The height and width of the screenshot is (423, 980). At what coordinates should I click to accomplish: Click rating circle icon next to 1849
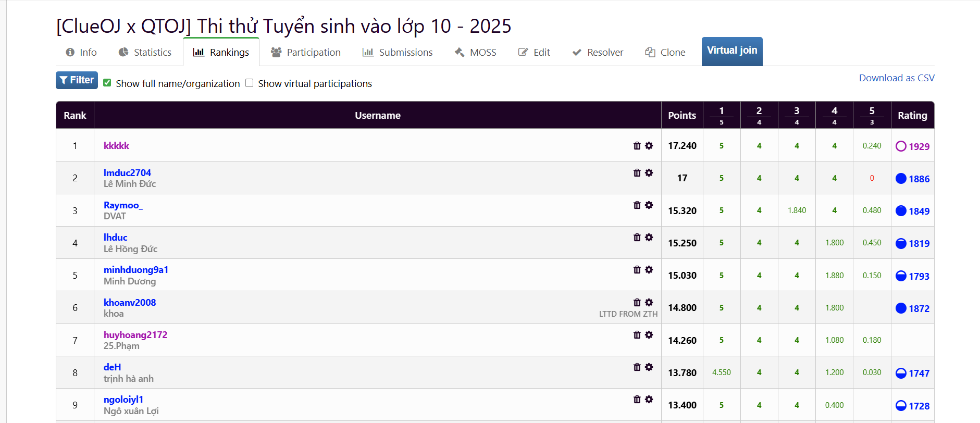(x=901, y=211)
